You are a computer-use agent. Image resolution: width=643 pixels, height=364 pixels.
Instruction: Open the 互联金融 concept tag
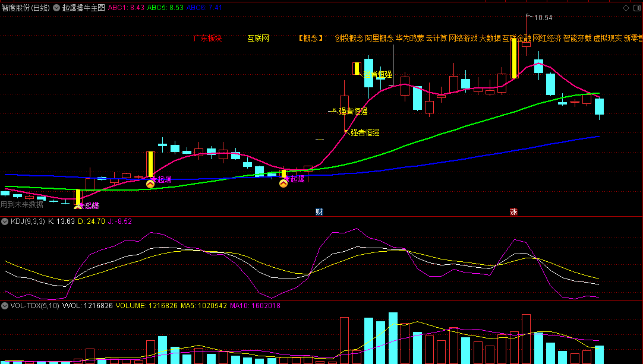pos(516,38)
